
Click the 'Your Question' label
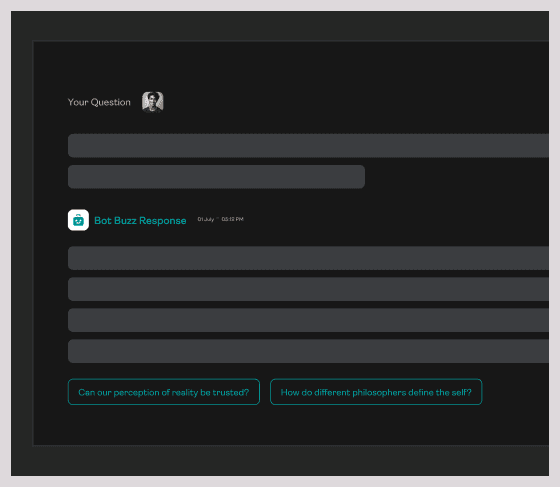(99, 102)
